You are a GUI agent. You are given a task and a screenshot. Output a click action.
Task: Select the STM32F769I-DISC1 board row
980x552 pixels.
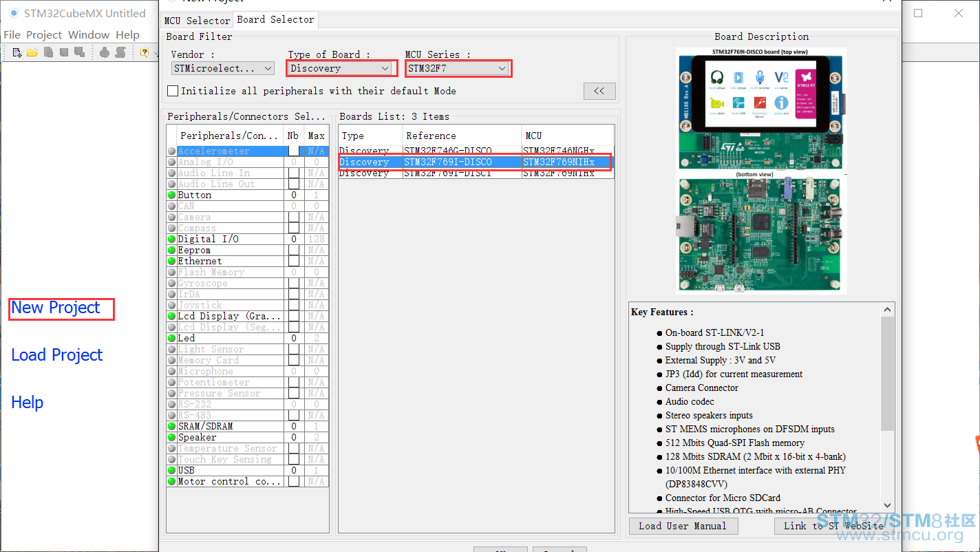click(476, 173)
